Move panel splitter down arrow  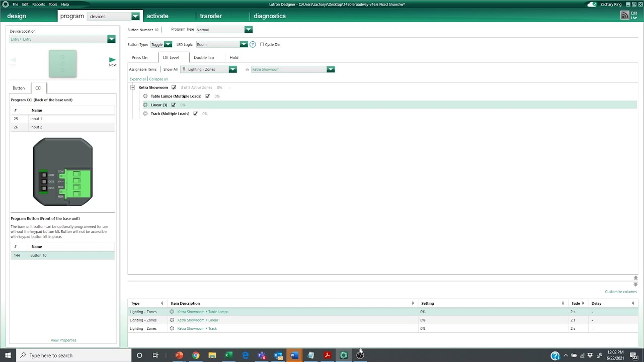[x=635, y=285]
